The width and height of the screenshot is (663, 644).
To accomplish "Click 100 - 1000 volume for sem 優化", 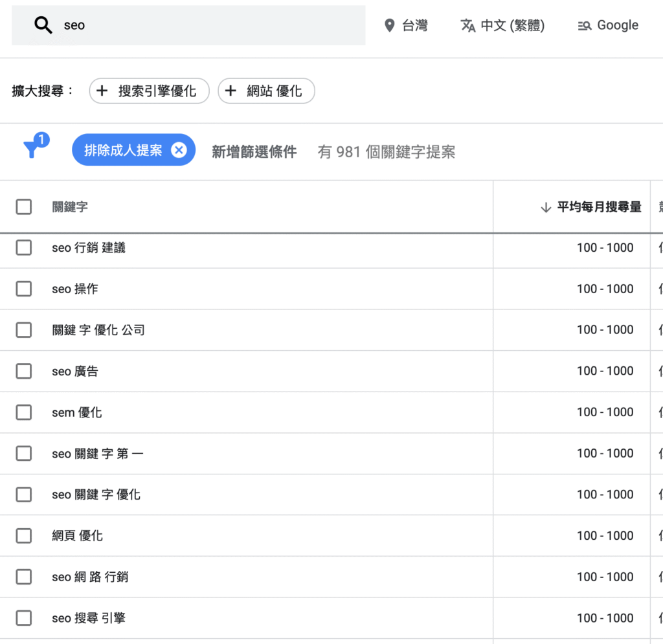I will pyautogui.click(x=605, y=412).
